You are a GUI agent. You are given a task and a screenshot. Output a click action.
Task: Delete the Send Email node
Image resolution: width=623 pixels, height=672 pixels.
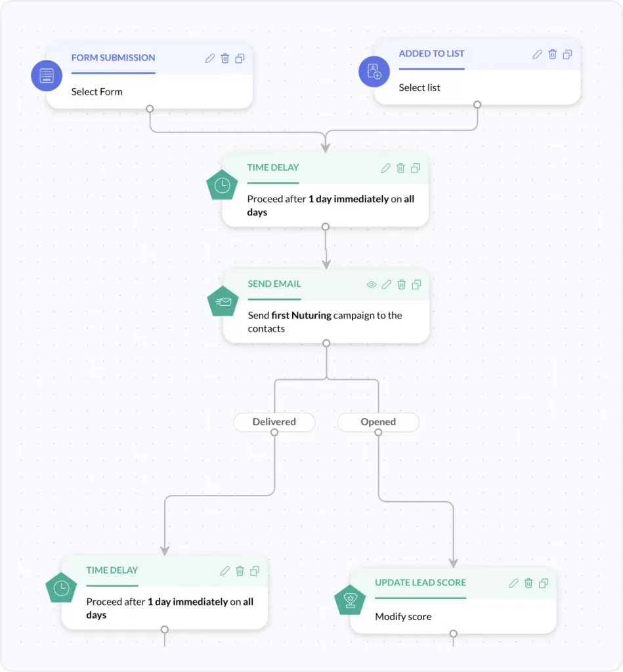(401, 285)
